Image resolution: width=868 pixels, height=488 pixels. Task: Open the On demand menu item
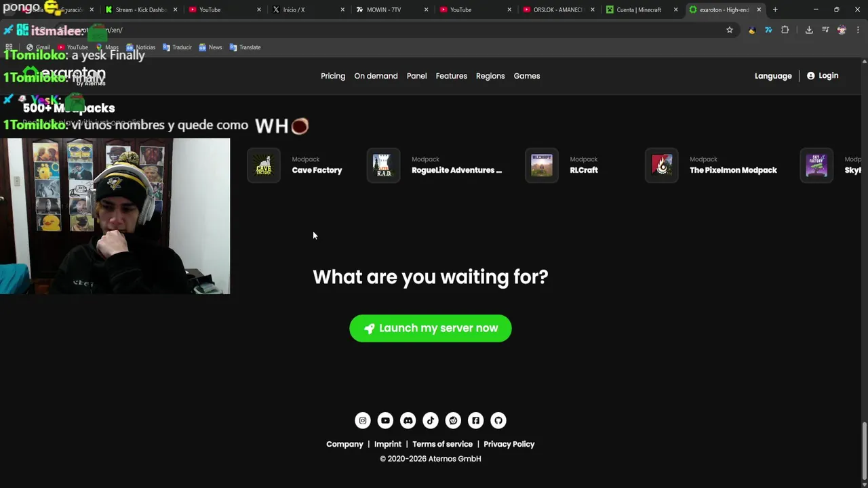[376, 76]
